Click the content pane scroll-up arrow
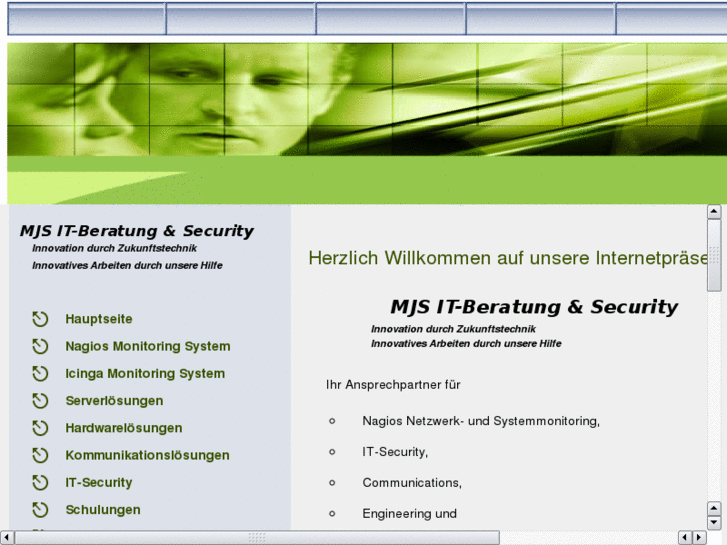The image size is (727, 545). 714,212
